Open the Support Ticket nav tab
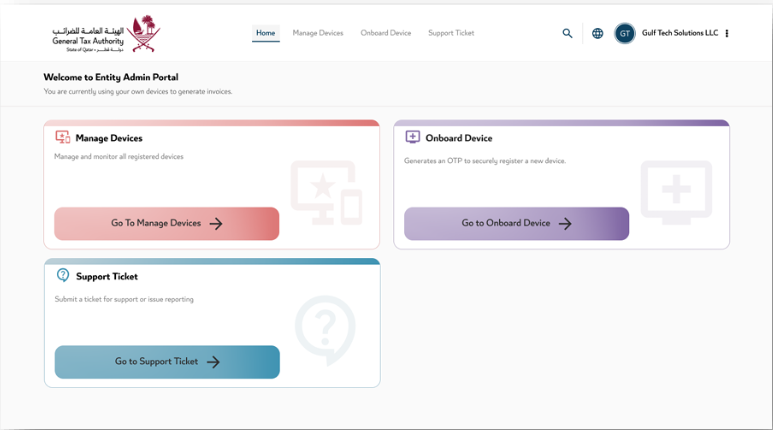Screen dimensions: 773x430 [x=451, y=33]
